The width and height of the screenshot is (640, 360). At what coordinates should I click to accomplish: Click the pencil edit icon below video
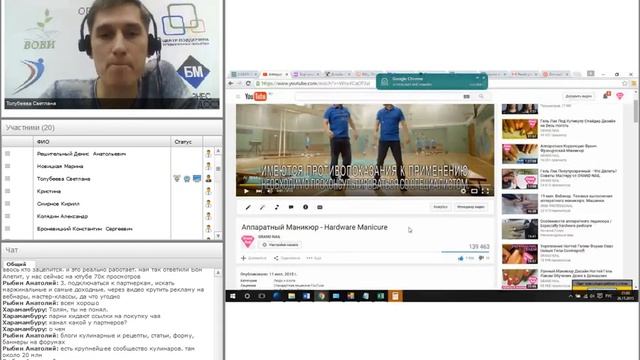[x=248, y=207]
